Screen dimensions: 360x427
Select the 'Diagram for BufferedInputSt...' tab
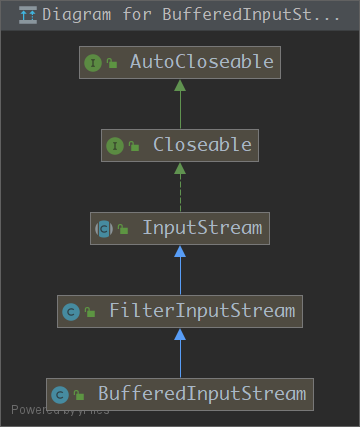pos(180,15)
